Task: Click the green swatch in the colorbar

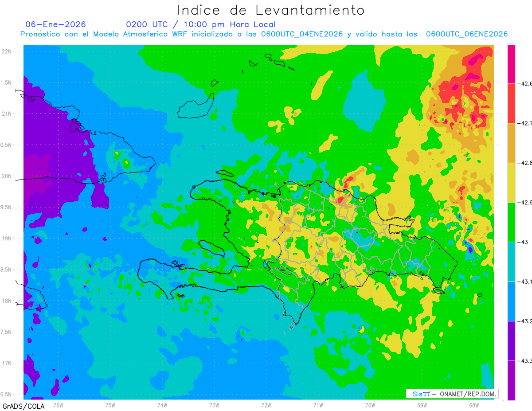Action: [511, 222]
